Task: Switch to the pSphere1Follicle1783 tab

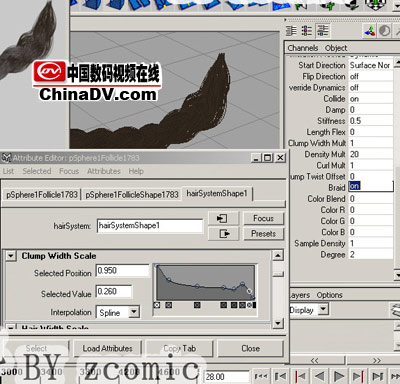Action: pos(42,195)
